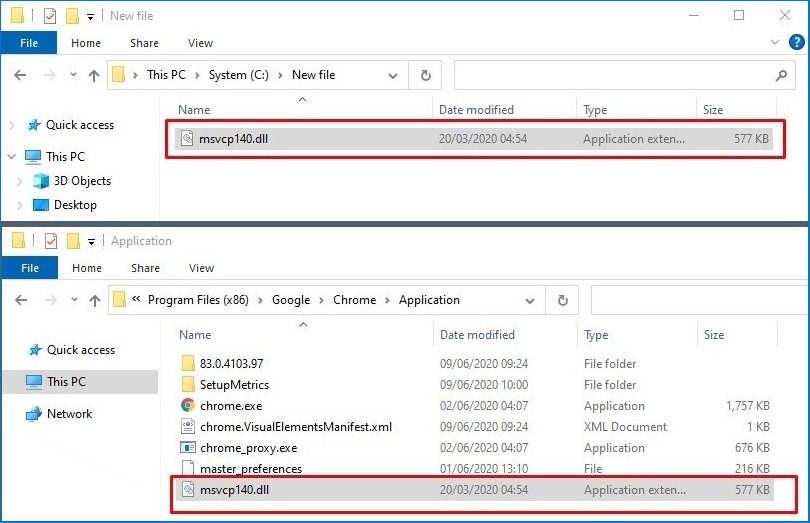Select Quick access in Application navigation pane
This screenshot has width=810, height=523.
click(72, 350)
